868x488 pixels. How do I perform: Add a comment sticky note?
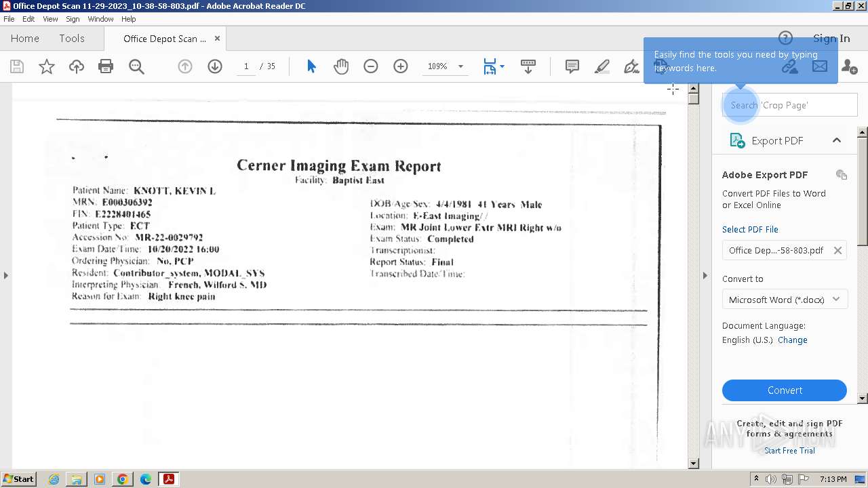click(572, 66)
